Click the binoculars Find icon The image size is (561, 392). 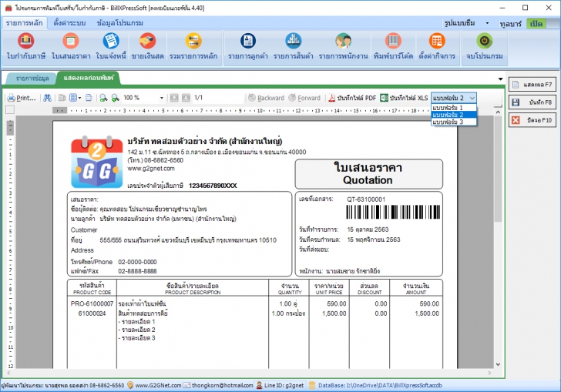[47, 98]
